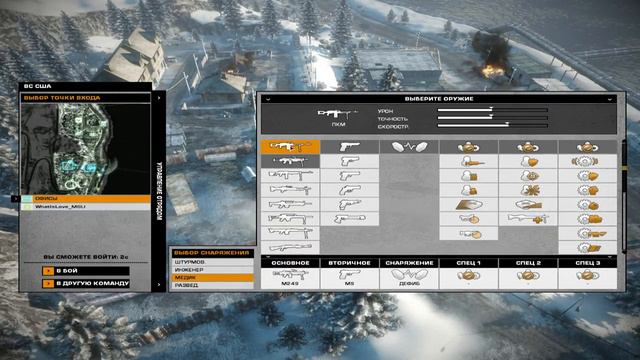Choose the sixth primary weapon in the list

tap(290, 219)
